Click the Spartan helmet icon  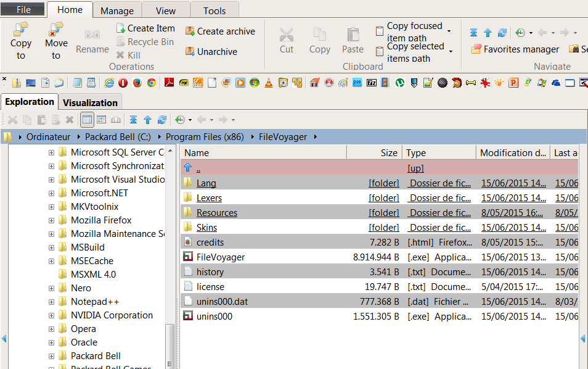(x=456, y=83)
